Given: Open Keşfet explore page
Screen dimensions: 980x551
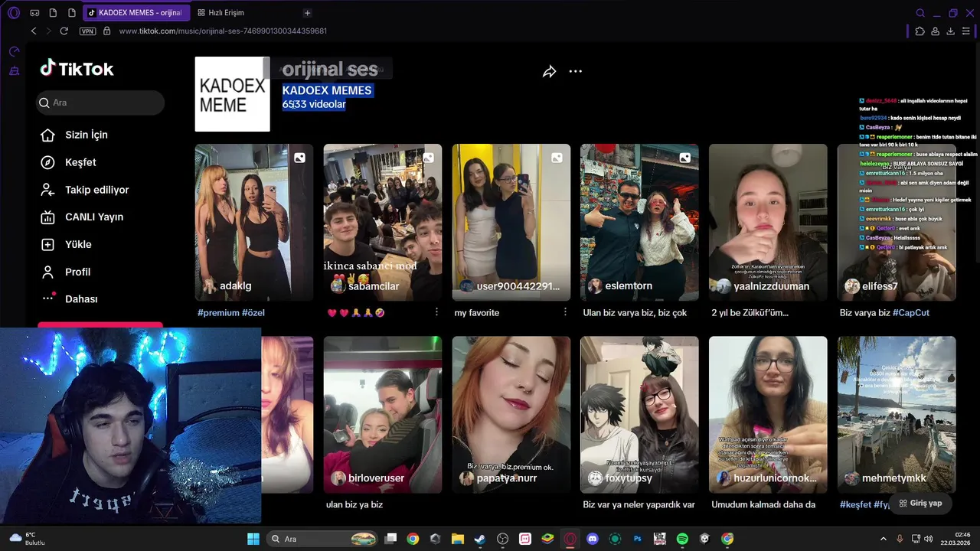Looking at the screenshot, I should click(69, 162).
